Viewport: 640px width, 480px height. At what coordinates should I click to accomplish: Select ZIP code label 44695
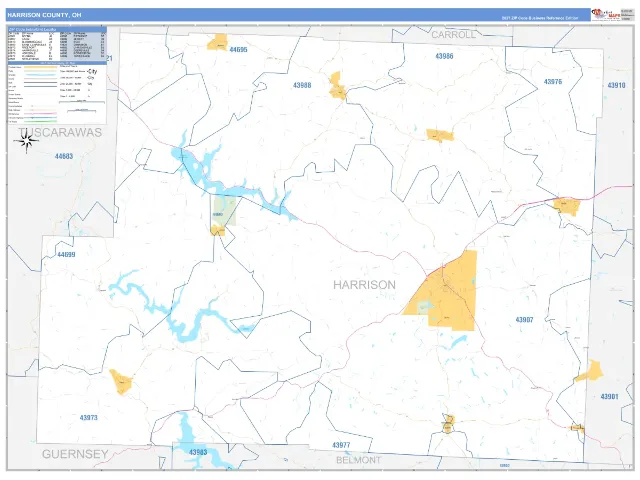coord(238,50)
